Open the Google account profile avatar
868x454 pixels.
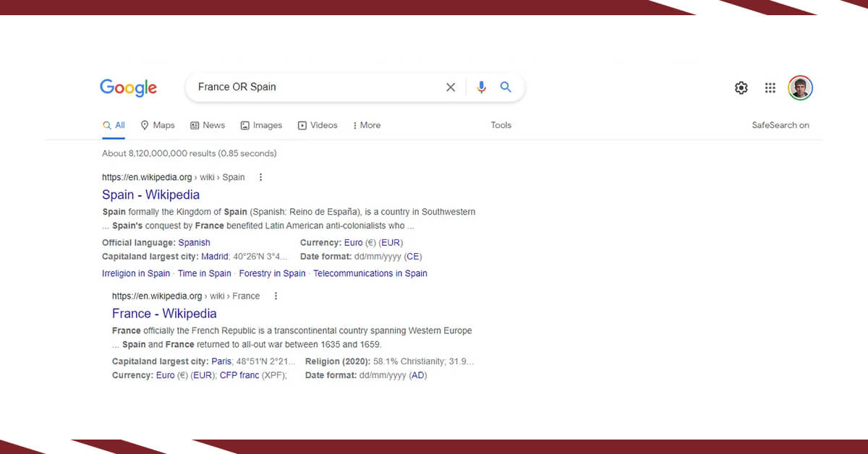[801, 88]
